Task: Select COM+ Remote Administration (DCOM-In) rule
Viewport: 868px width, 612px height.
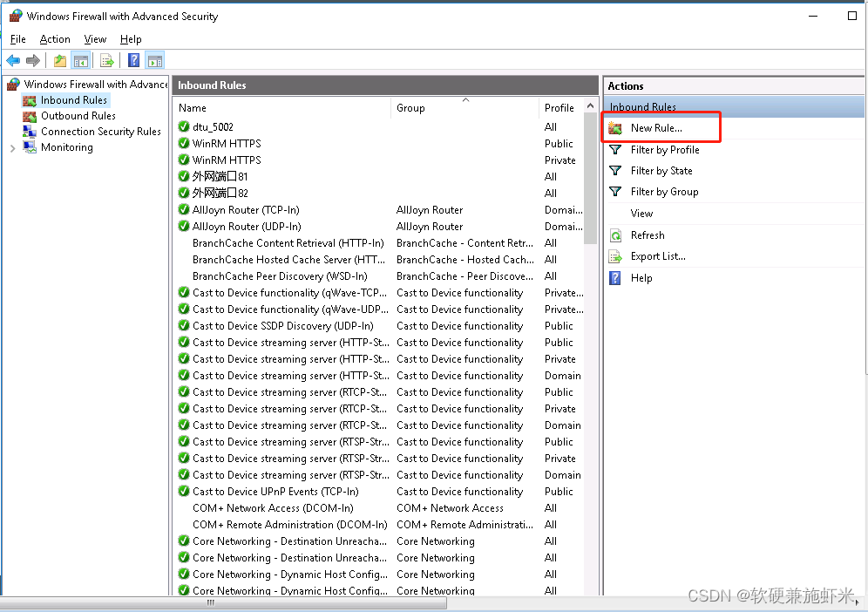Action: click(378, 525)
